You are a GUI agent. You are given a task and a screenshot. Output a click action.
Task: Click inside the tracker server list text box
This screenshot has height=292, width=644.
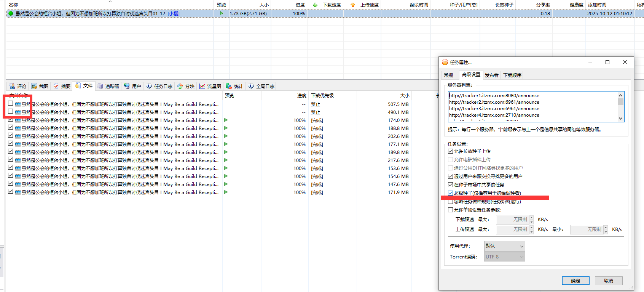click(532, 107)
